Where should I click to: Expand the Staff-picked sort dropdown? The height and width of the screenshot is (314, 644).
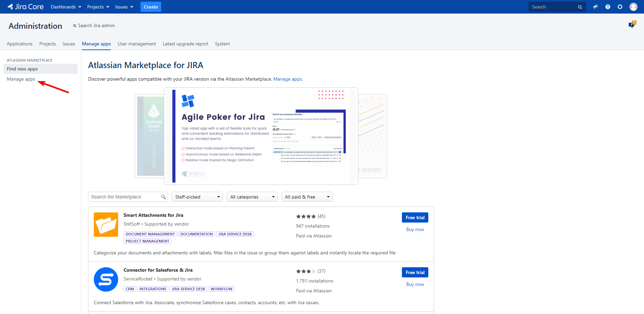197,197
